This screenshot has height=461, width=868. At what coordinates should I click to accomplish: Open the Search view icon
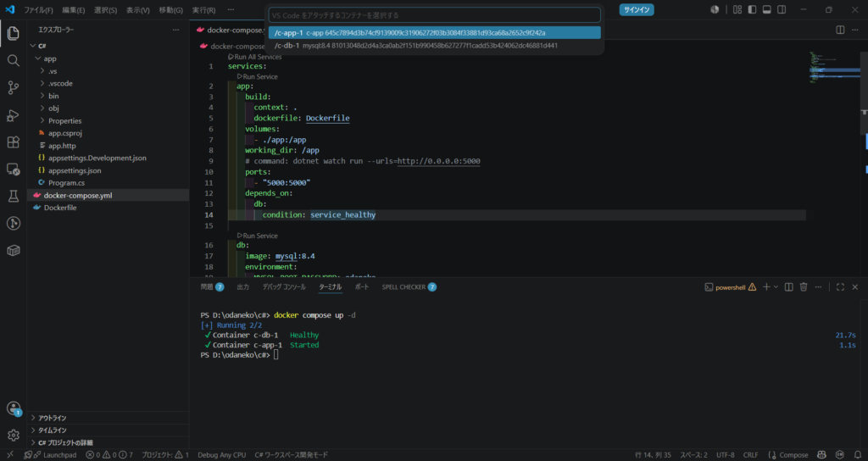[14, 60]
